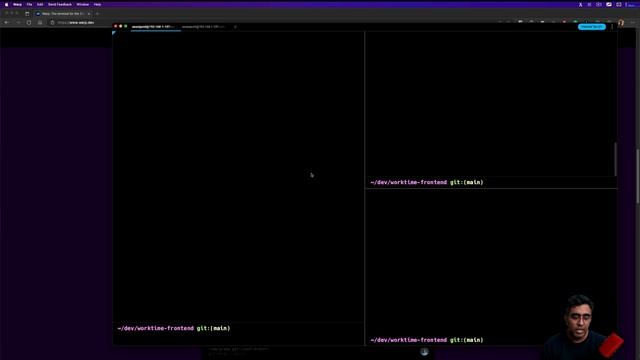Select the first Warp terminal tab
640x360 pixels.
point(155,27)
